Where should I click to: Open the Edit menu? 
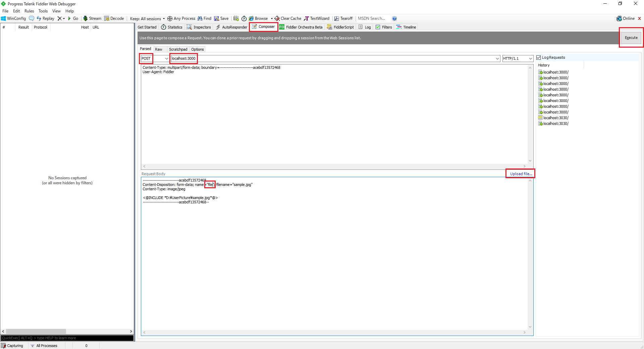pos(16,11)
